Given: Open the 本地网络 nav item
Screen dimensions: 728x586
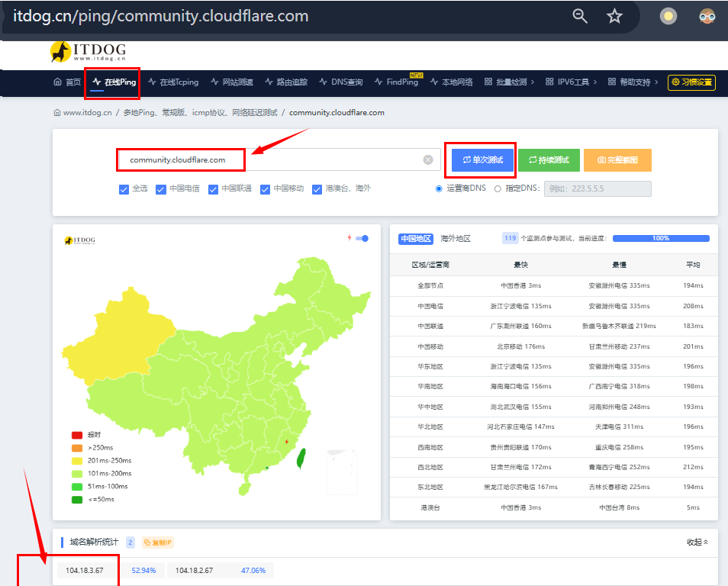Looking at the screenshot, I should coord(451,82).
